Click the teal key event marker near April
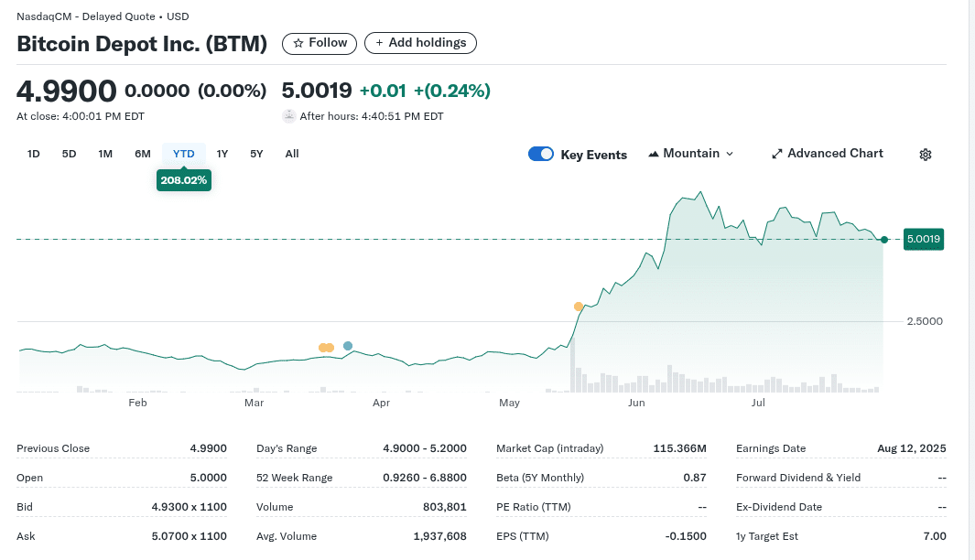975x560 pixels. pyautogui.click(x=348, y=346)
